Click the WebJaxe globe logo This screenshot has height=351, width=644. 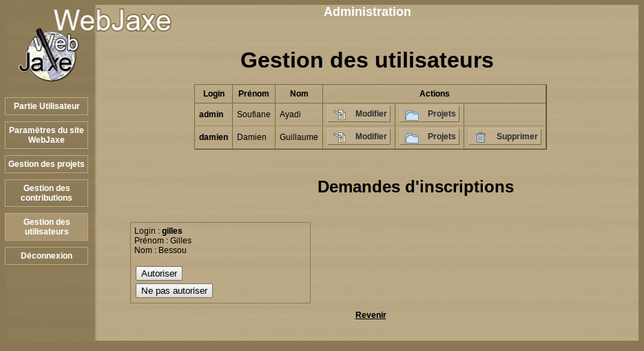[x=48, y=55]
